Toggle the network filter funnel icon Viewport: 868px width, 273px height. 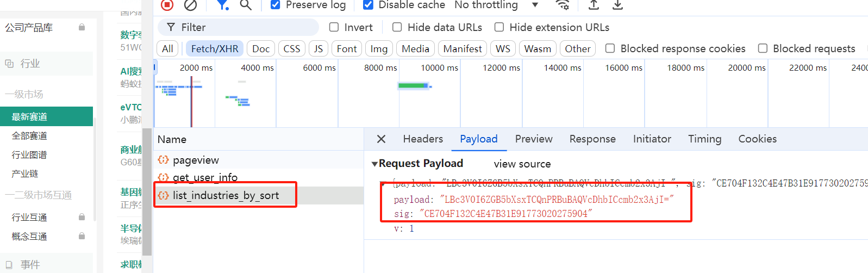(x=222, y=5)
